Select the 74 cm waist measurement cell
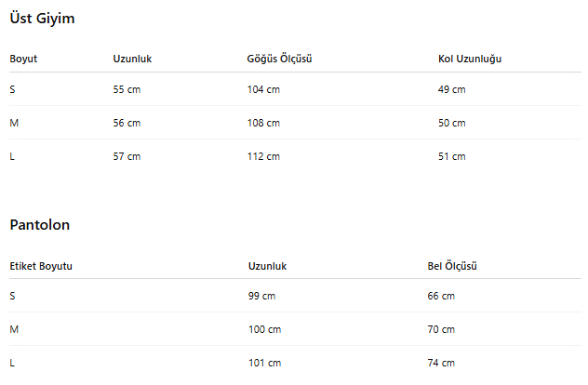The height and width of the screenshot is (385, 588). (441, 363)
